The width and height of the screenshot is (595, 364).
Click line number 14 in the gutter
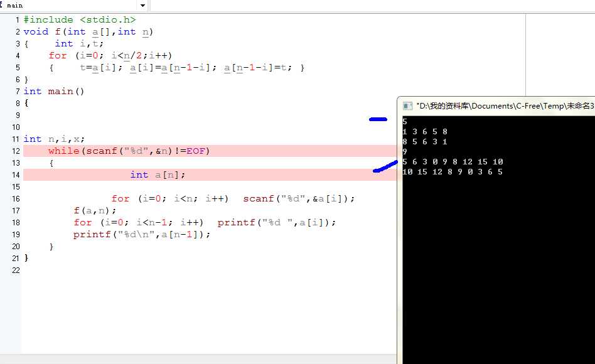pos(16,175)
